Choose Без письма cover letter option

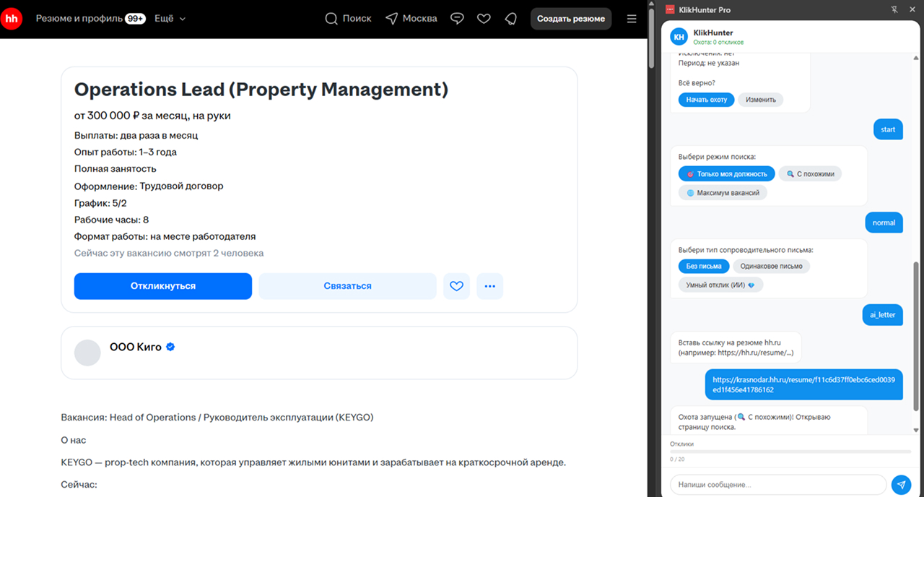point(704,266)
